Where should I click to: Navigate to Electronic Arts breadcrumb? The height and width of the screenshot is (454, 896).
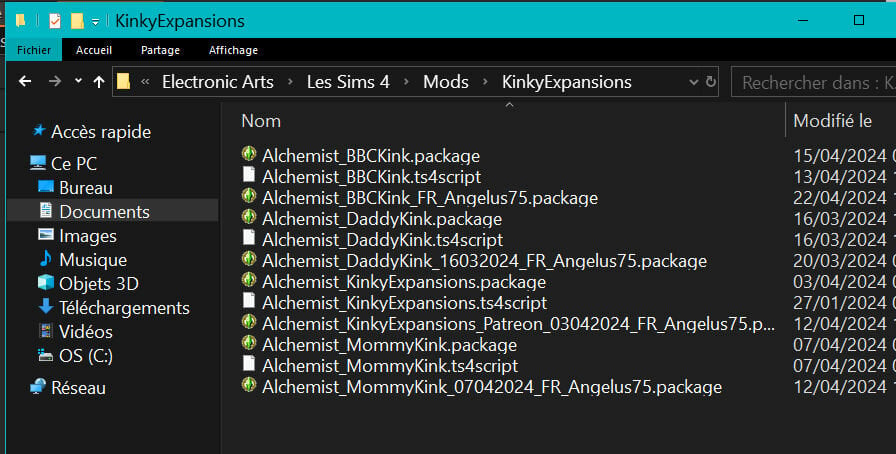[x=218, y=82]
